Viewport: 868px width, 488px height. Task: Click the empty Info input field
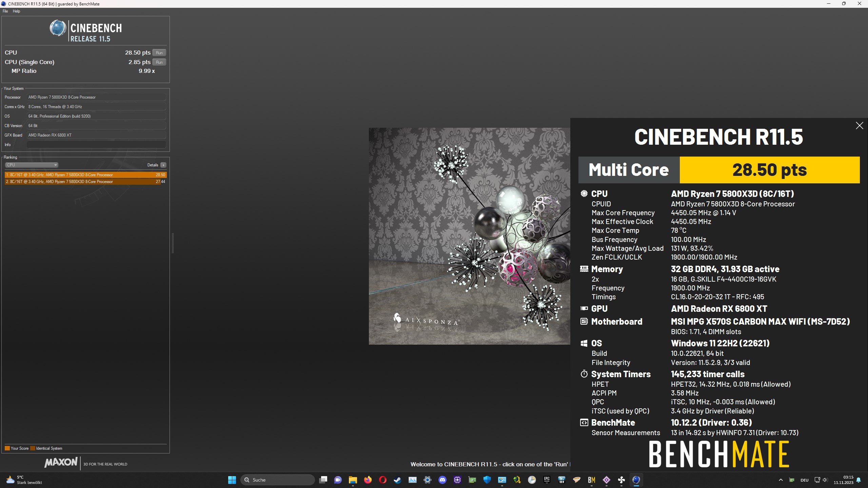(x=96, y=145)
